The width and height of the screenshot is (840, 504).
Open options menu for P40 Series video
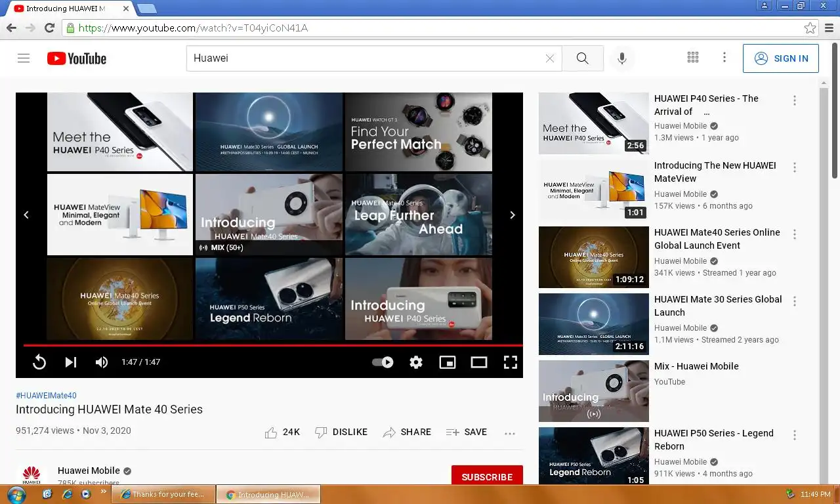pos(794,100)
